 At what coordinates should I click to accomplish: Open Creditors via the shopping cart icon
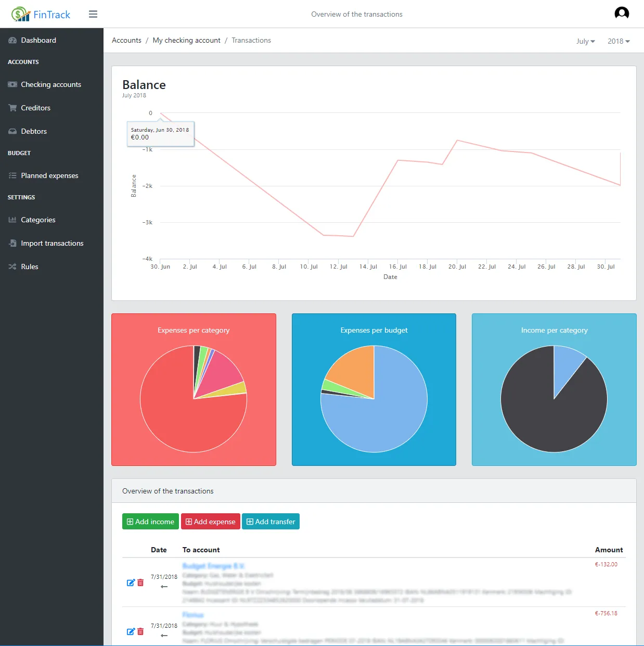[x=12, y=108]
